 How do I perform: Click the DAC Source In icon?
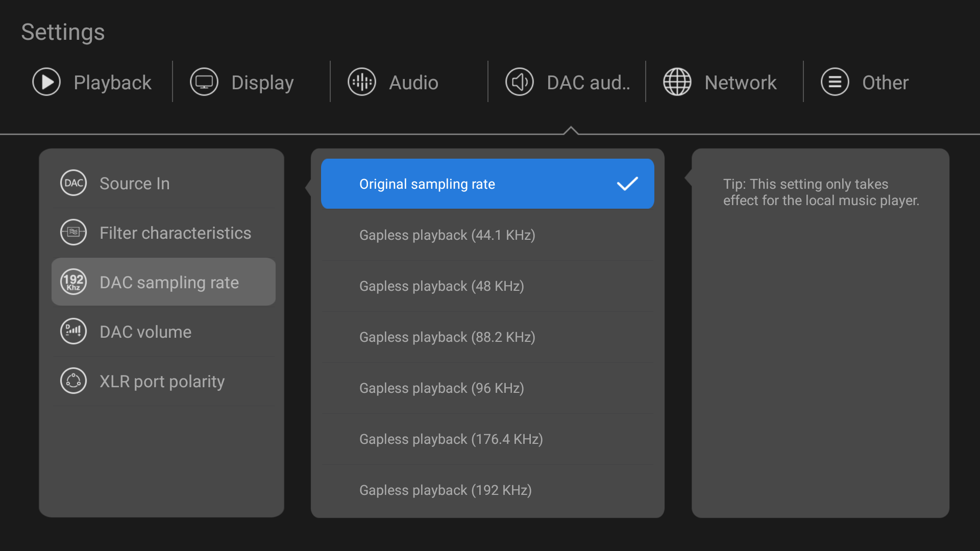coord(73,183)
